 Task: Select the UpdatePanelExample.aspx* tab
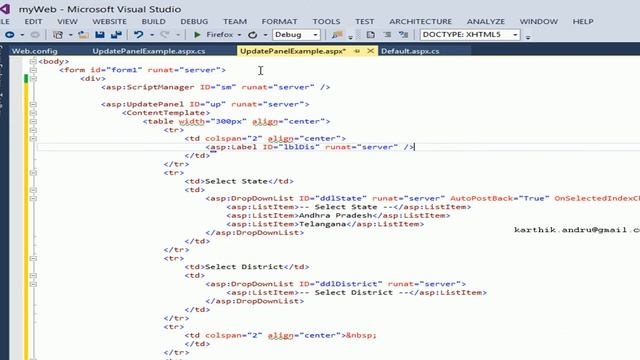point(293,51)
